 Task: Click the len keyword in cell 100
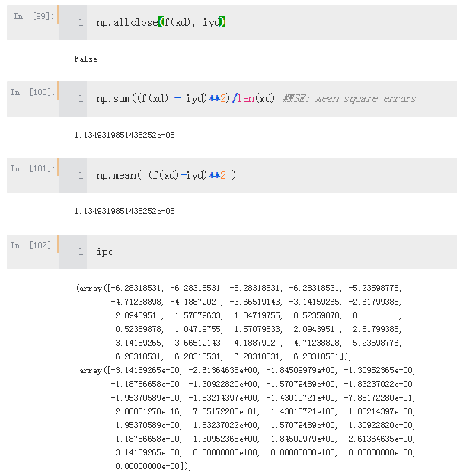(245, 98)
